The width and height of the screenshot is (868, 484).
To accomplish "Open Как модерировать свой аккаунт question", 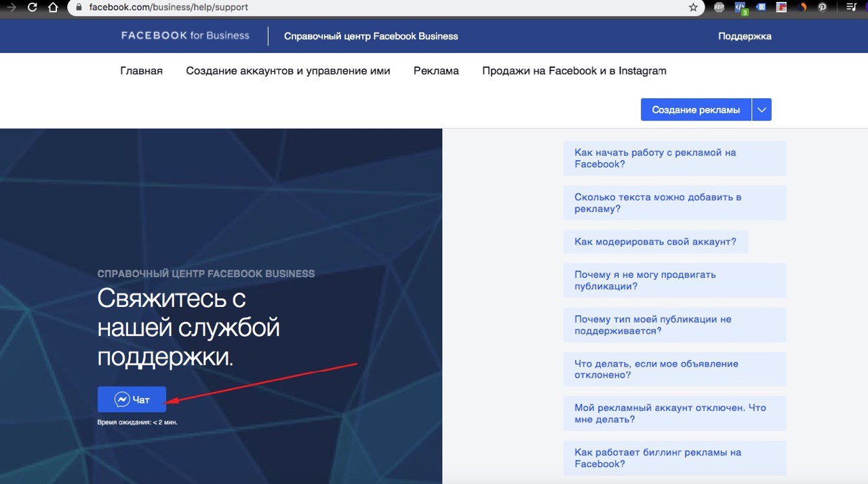I will (656, 242).
